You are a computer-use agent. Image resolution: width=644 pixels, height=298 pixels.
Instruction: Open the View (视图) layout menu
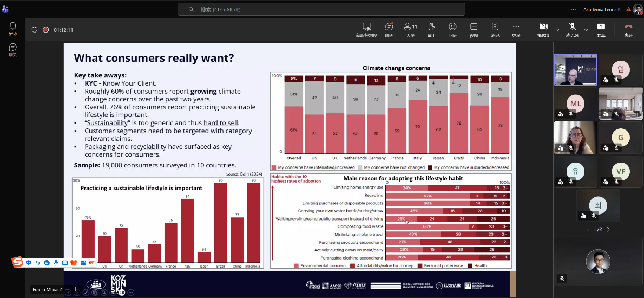pyautogui.click(x=474, y=30)
